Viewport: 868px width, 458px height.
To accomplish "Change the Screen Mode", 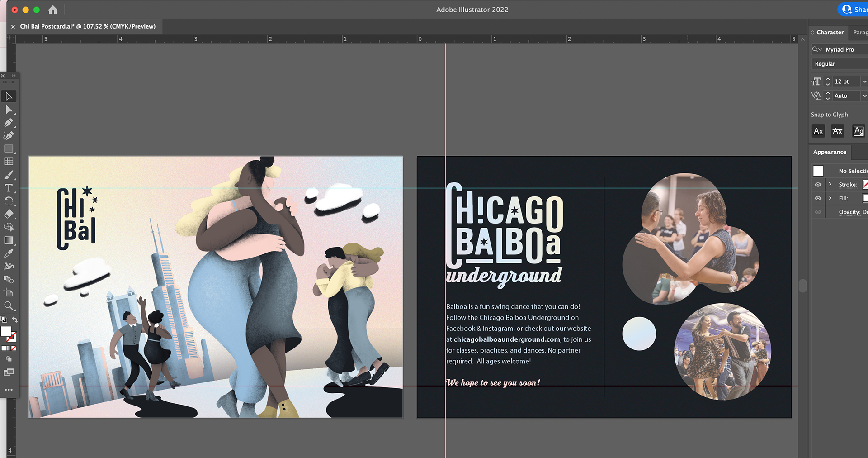I will pos(9,372).
